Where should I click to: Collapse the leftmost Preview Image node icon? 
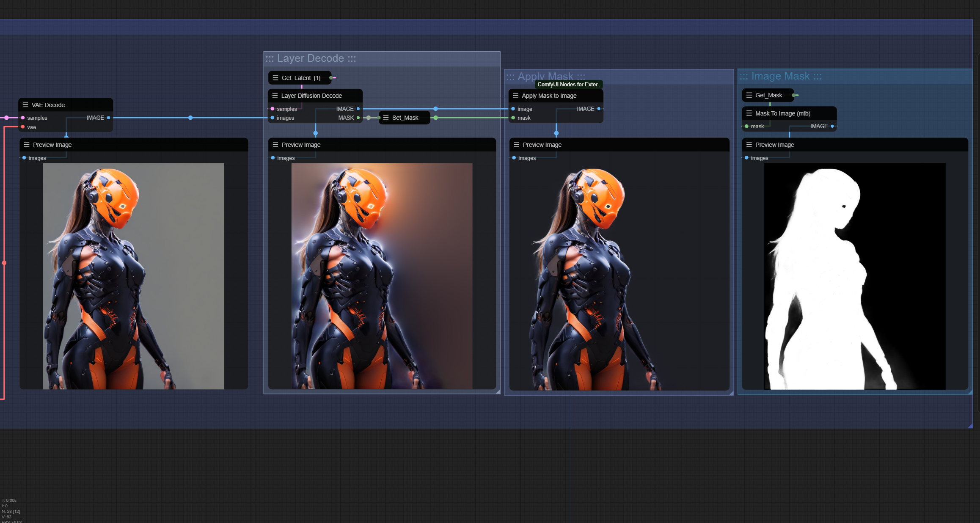[27, 144]
